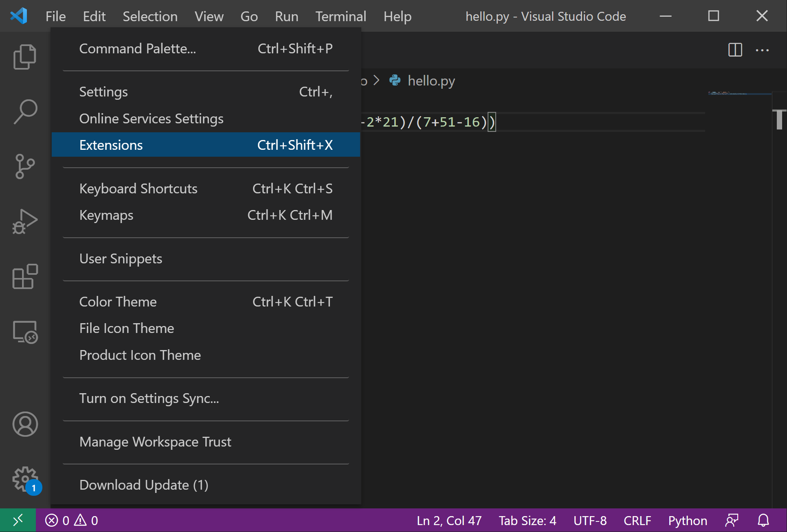
Task: Change CRLF end of line setting
Action: click(638, 520)
